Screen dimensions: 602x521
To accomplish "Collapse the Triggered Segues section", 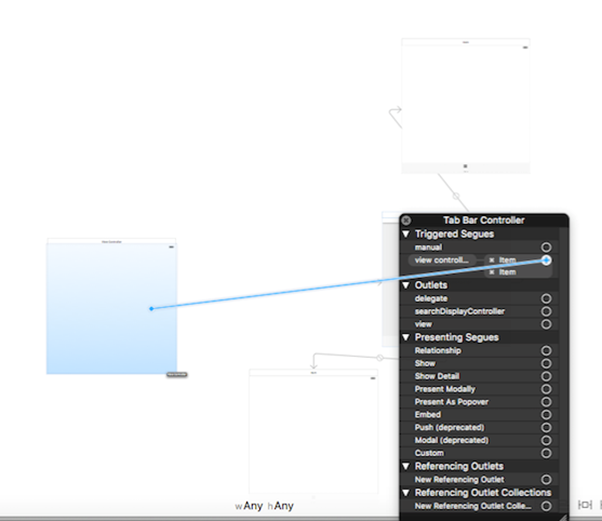I will pos(406,234).
